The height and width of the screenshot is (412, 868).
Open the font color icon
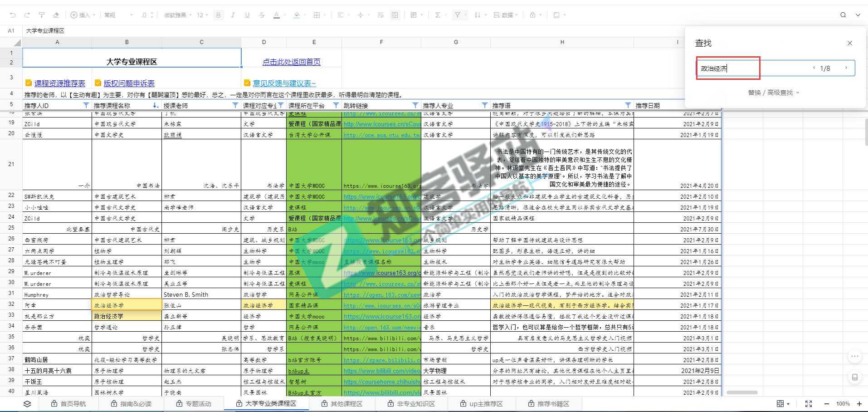[277, 15]
